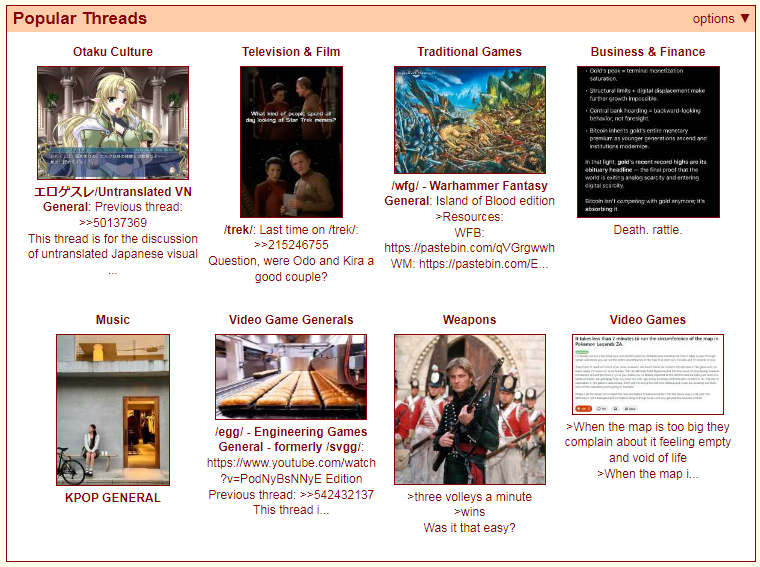The width and height of the screenshot is (760, 567).
Task: Click the KPOP GENERAL thread title
Action: pos(113,498)
